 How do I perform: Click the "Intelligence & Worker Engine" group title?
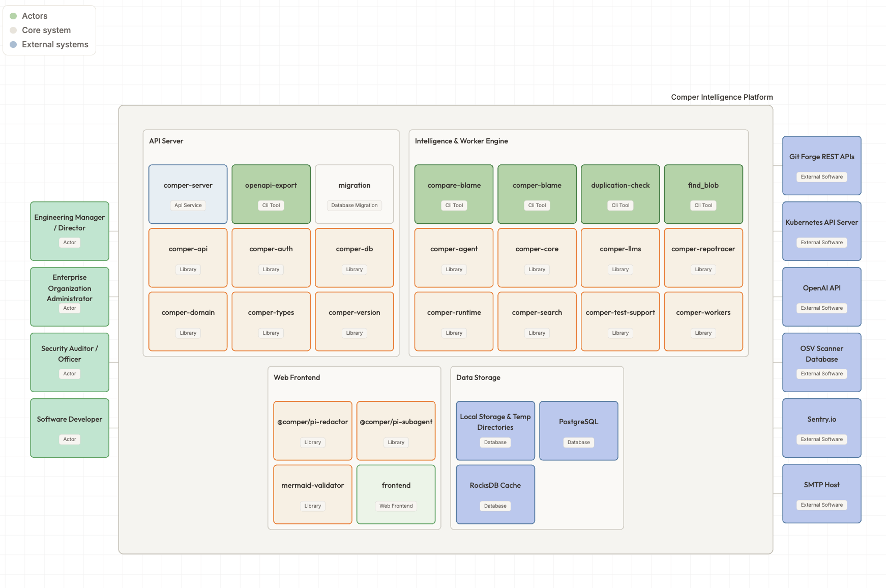pyautogui.click(x=461, y=141)
